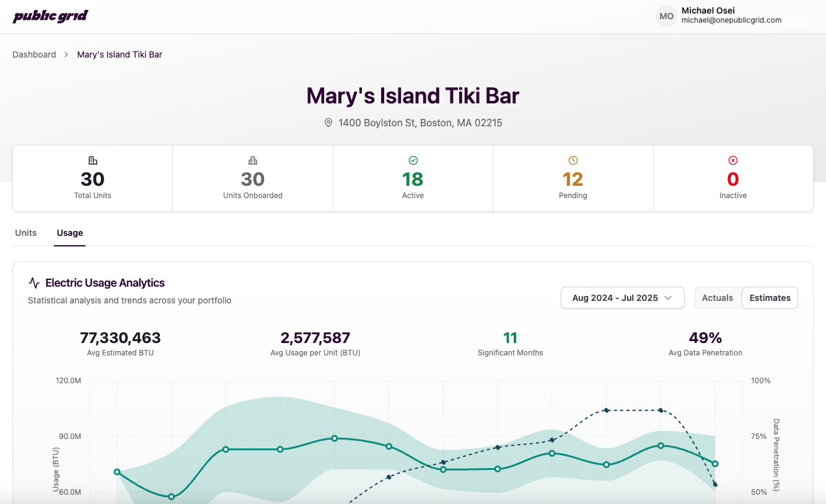Enable the Actuals view
The image size is (826, 504).
(x=718, y=298)
